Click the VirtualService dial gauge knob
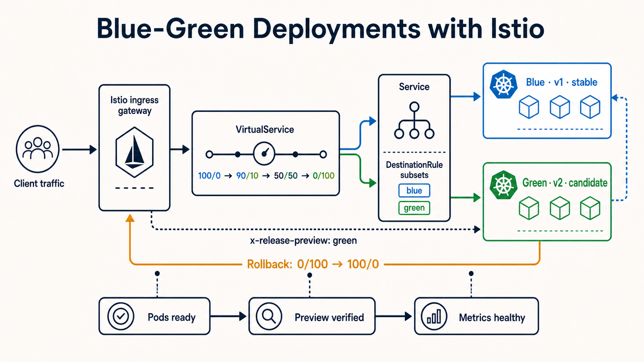Image resolution: width=644 pixels, height=362 pixels. (264, 153)
